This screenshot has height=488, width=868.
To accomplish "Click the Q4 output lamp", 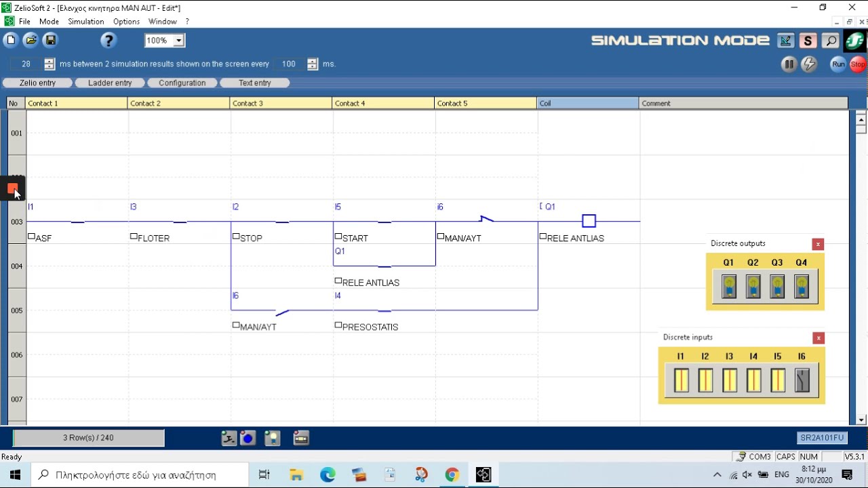I will coord(802,287).
